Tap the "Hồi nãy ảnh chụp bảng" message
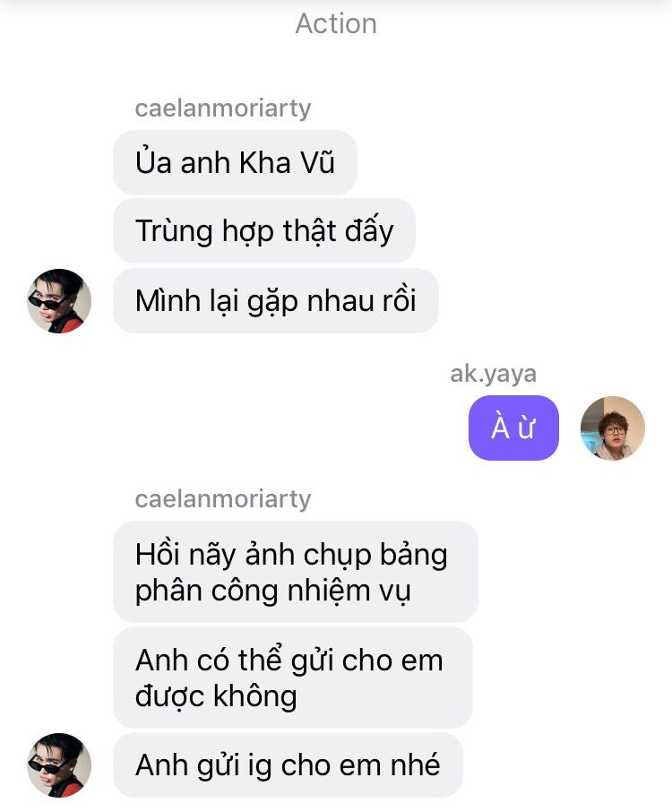Viewport: 672px width, 812px height. 295,572
